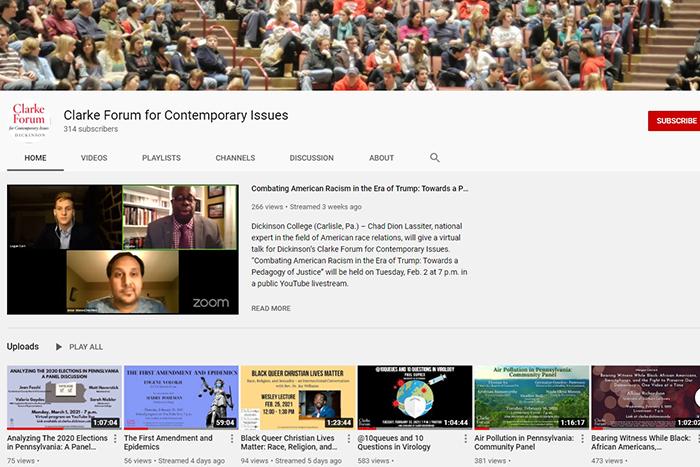Open the Playlists tab
The height and width of the screenshot is (467, 700).
(161, 158)
